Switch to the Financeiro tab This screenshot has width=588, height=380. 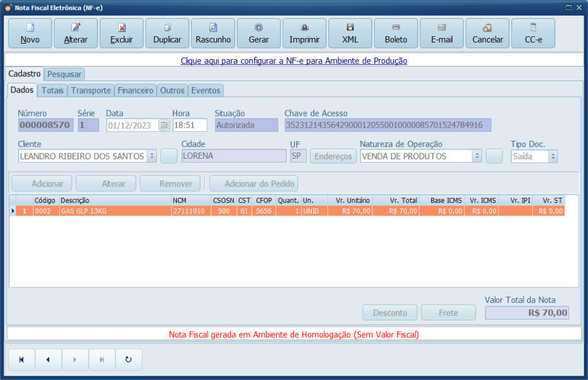pos(135,90)
